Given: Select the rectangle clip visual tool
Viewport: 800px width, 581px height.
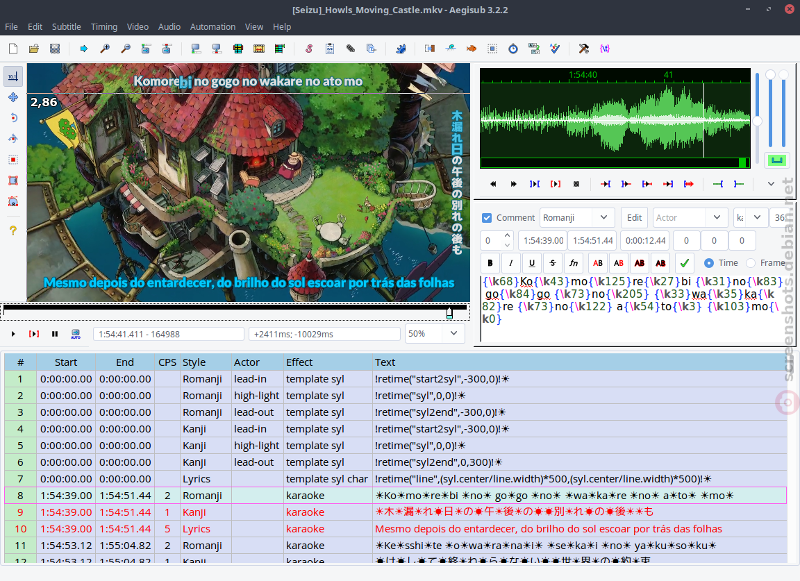Looking at the screenshot, I should tap(13, 181).
